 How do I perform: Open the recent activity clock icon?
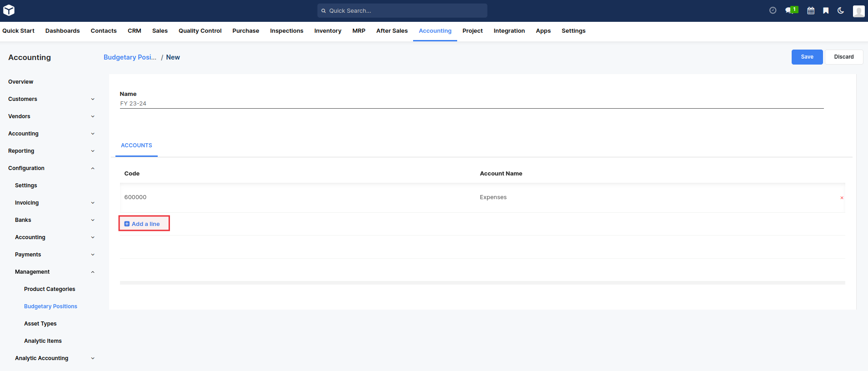(x=773, y=10)
